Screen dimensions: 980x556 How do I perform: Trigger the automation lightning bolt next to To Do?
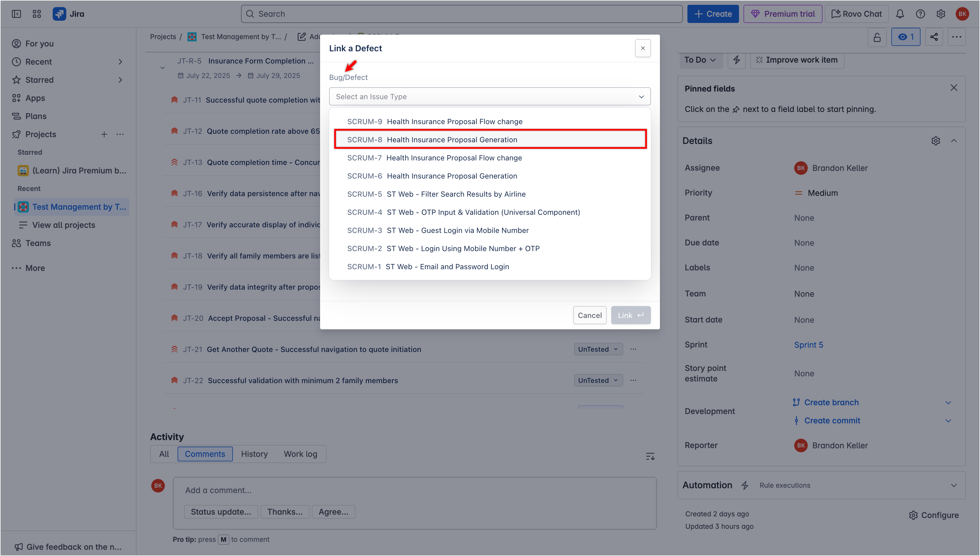[737, 60]
